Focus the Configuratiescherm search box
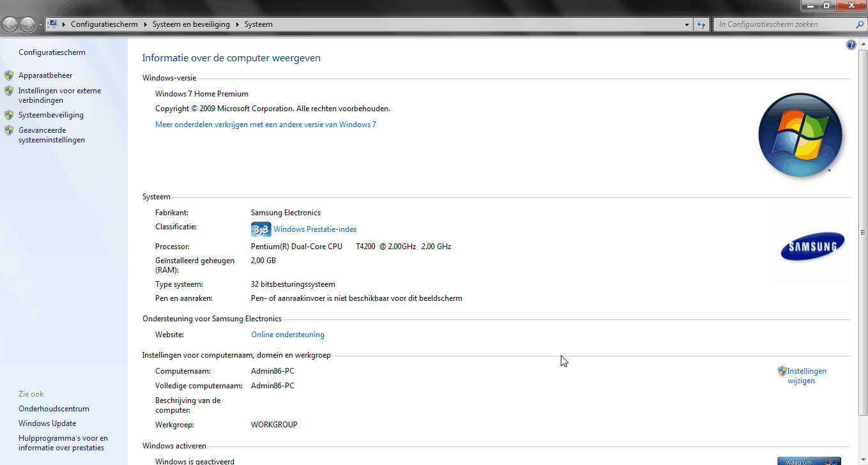868x465 pixels. coord(784,24)
